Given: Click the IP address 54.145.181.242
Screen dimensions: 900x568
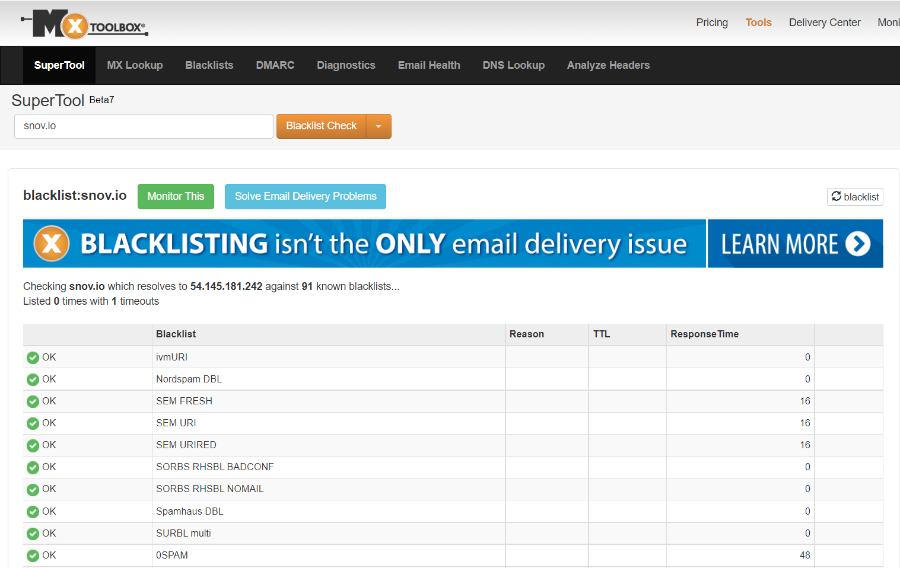Looking at the screenshot, I should pyautogui.click(x=226, y=286).
